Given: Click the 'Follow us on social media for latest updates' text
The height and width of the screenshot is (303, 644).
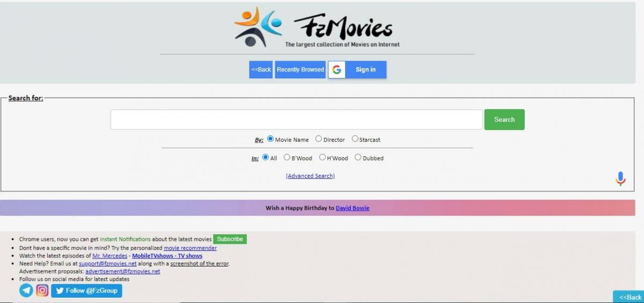Looking at the screenshot, I should 74,279.
